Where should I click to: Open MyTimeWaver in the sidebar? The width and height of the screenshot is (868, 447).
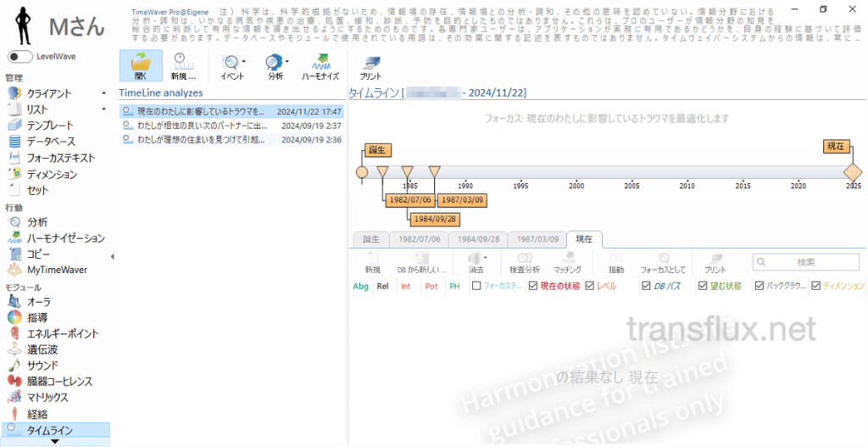pos(57,271)
